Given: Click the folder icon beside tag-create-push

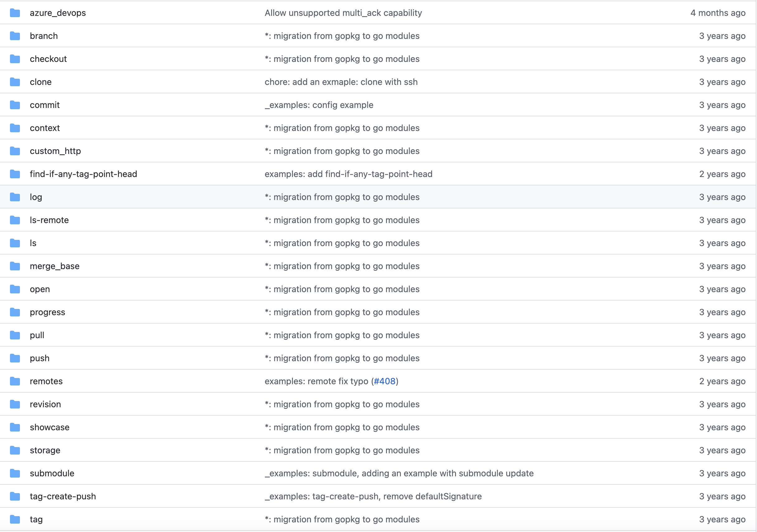Looking at the screenshot, I should click(x=15, y=497).
